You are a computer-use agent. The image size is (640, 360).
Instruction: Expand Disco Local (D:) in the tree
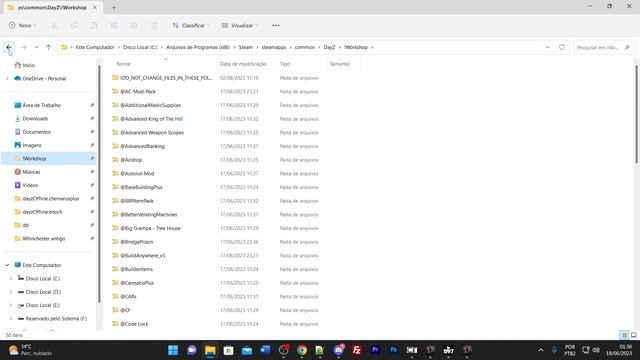tap(11, 292)
